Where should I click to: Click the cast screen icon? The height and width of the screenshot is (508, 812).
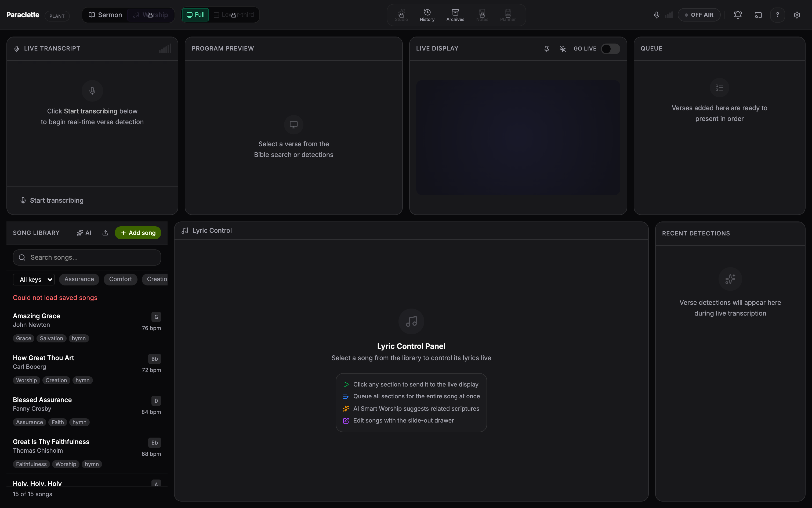point(758,15)
